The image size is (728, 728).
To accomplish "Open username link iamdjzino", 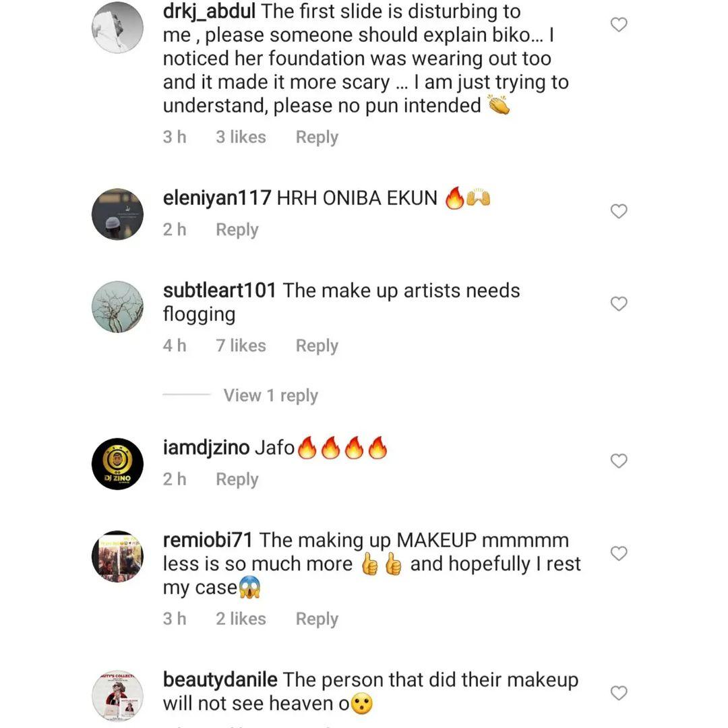I will tap(206, 448).
